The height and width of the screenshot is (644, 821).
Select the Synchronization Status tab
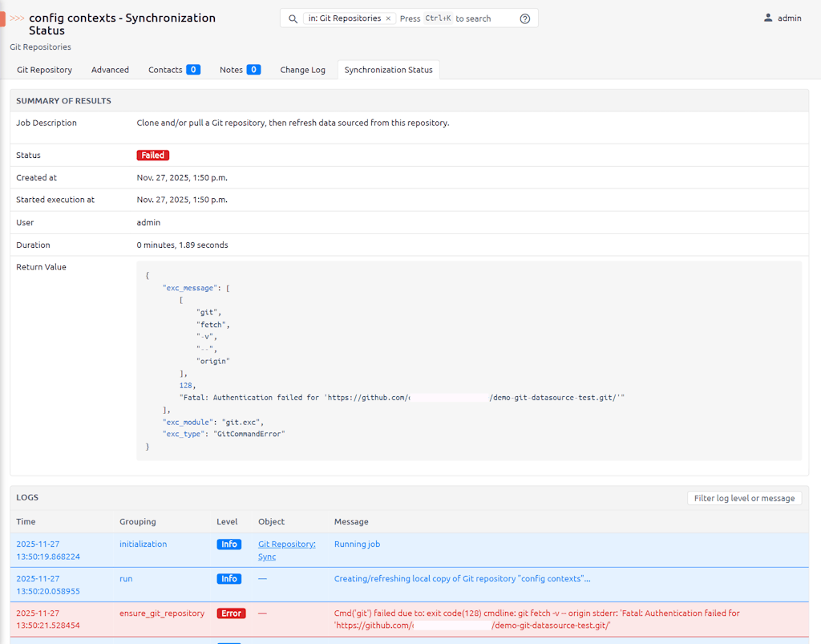point(388,70)
